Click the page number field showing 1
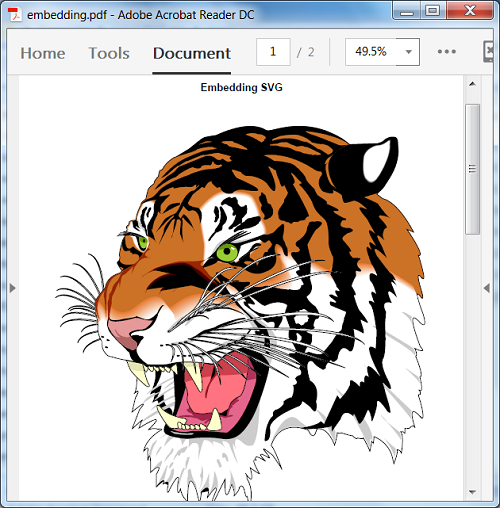The width and height of the screenshot is (500, 508). click(273, 52)
